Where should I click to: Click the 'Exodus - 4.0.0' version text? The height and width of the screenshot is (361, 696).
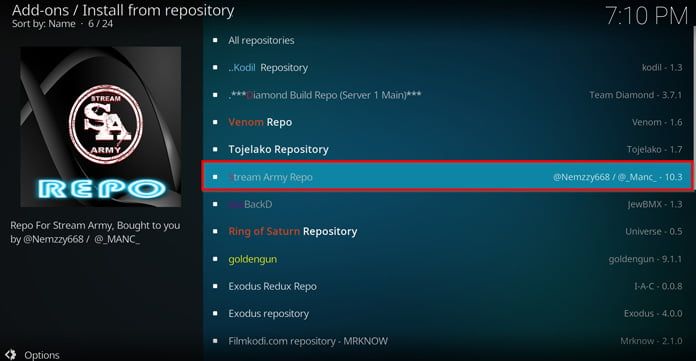[653, 313]
